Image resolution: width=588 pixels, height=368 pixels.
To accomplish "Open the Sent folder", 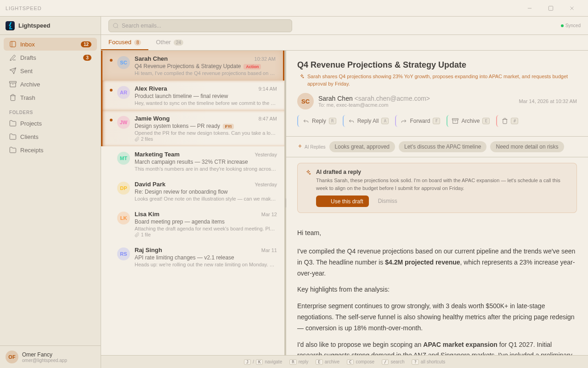I will tap(27, 71).
